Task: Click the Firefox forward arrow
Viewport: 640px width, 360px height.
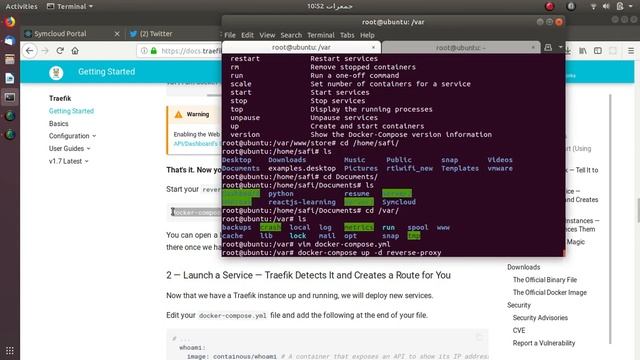Action: tap(45, 51)
